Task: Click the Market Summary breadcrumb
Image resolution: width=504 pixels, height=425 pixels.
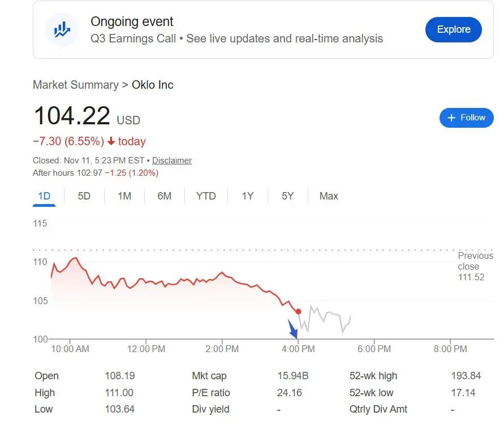Action: pyautogui.click(x=76, y=85)
